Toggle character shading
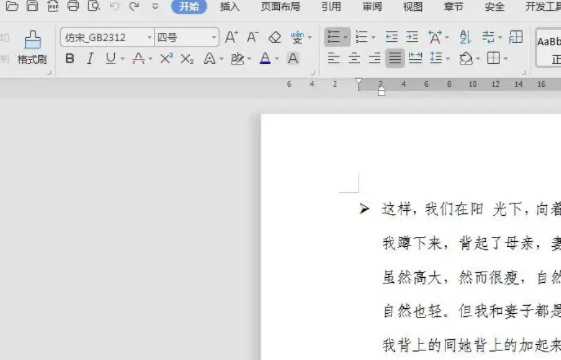The image size is (561, 360). click(293, 58)
